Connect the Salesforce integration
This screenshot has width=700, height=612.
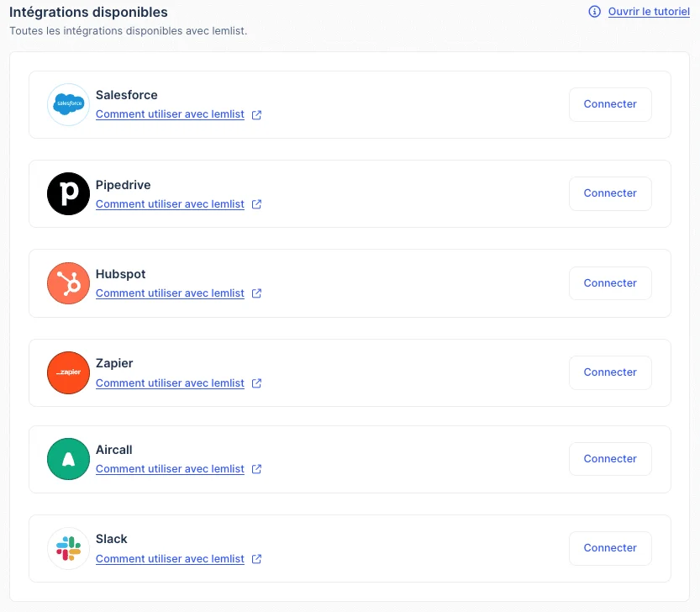coord(610,104)
